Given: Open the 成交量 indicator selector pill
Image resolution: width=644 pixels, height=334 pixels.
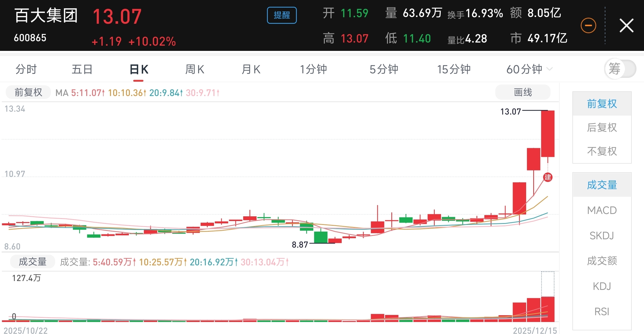Looking at the screenshot, I should click(x=32, y=262).
